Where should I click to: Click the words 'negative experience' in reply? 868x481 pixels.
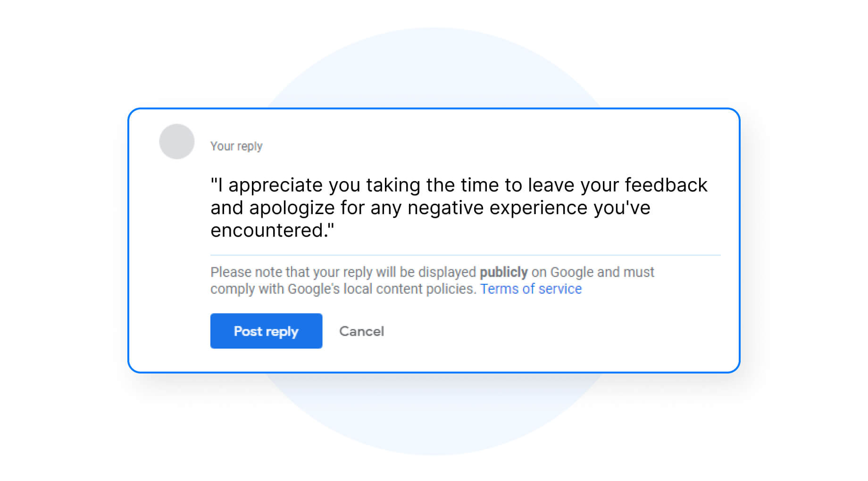pyautogui.click(x=498, y=208)
